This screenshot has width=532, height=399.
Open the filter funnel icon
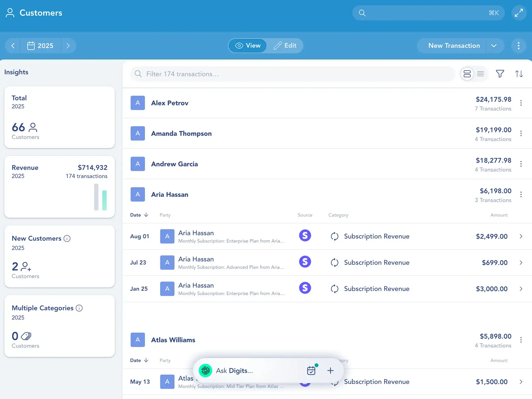coord(500,74)
